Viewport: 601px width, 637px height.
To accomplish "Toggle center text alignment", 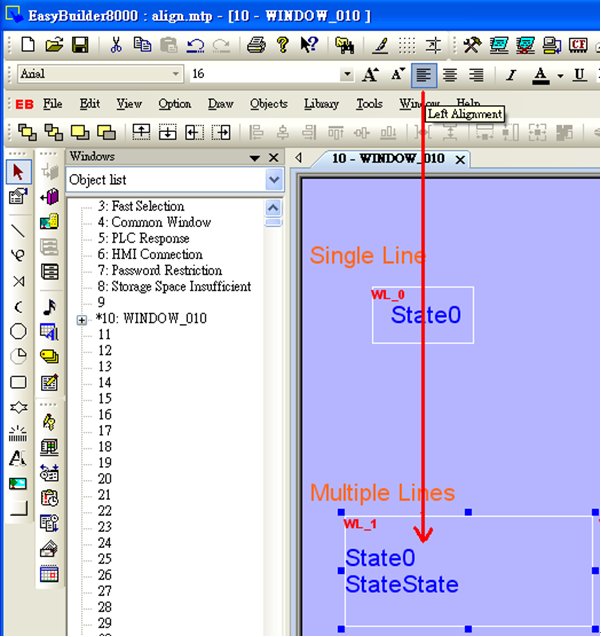I will (450, 75).
